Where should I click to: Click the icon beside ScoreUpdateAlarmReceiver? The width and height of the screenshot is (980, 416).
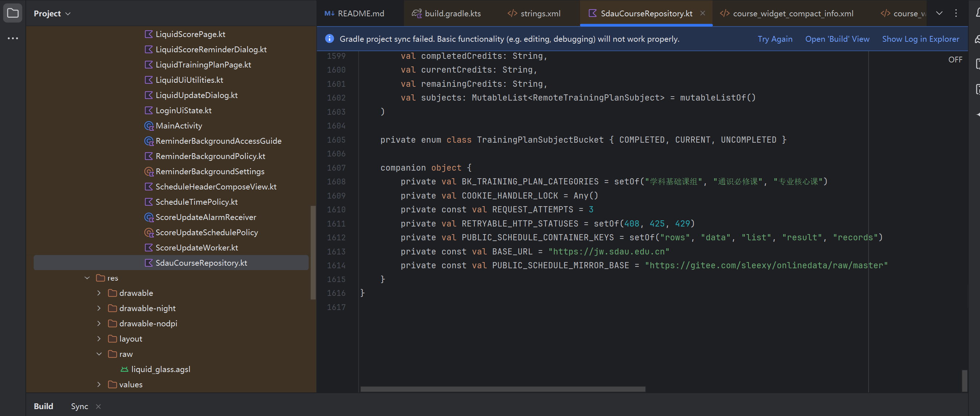pos(149,217)
